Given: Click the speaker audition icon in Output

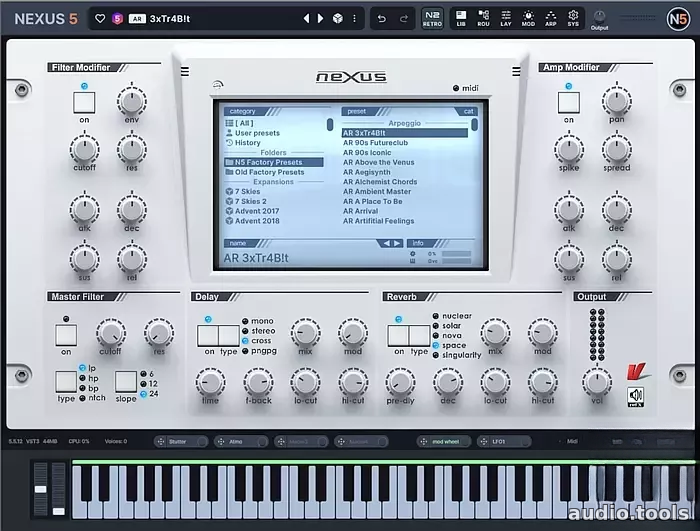Looking at the screenshot, I should coord(636,397).
